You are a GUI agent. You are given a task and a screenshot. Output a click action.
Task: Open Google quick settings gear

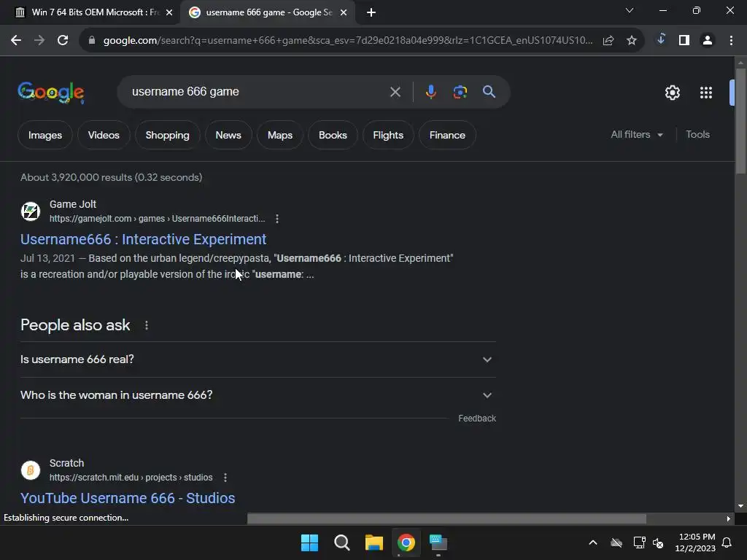click(x=672, y=93)
